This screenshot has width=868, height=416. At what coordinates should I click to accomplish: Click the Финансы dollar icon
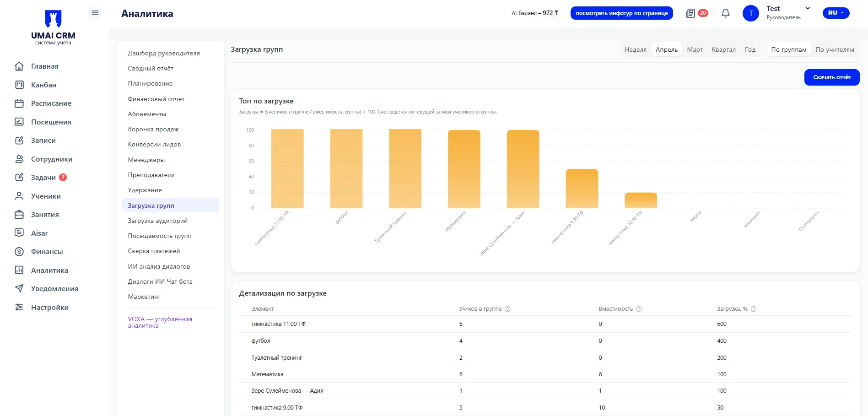(19, 252)
